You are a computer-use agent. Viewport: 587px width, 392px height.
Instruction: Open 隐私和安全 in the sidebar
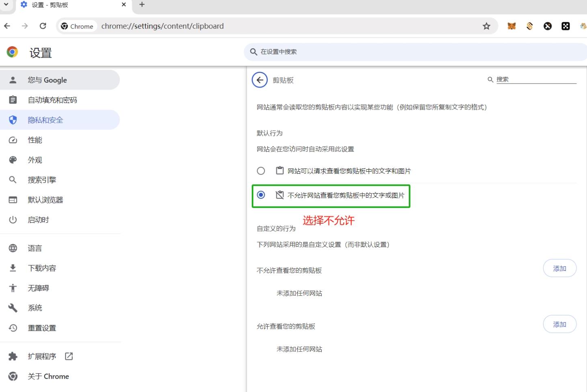tap(45, 120)
